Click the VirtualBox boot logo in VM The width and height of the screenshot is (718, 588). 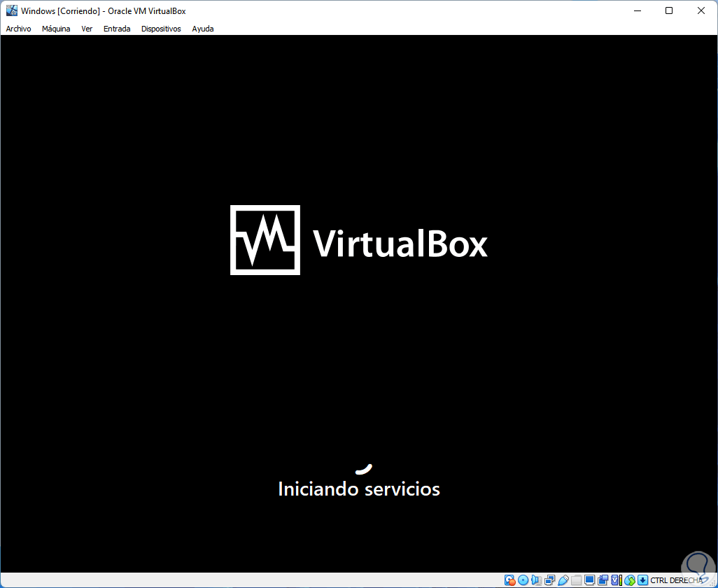pyautogui.click(x=358, y=240)
